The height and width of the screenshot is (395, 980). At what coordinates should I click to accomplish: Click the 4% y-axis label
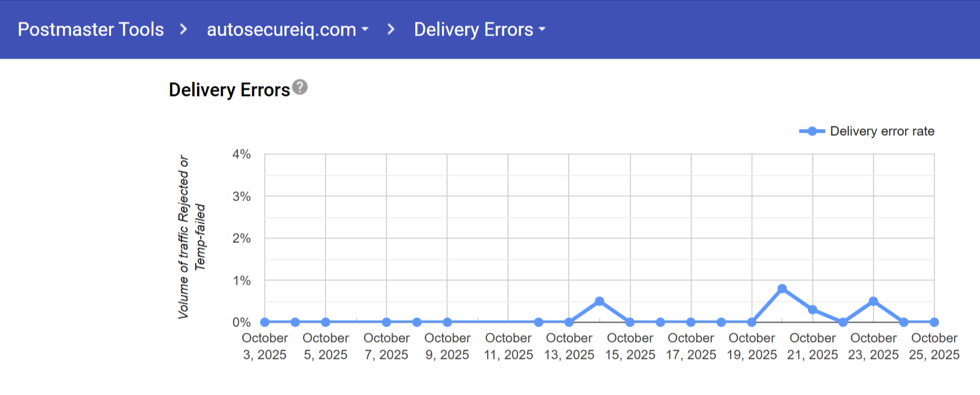[x=241, y=154]
